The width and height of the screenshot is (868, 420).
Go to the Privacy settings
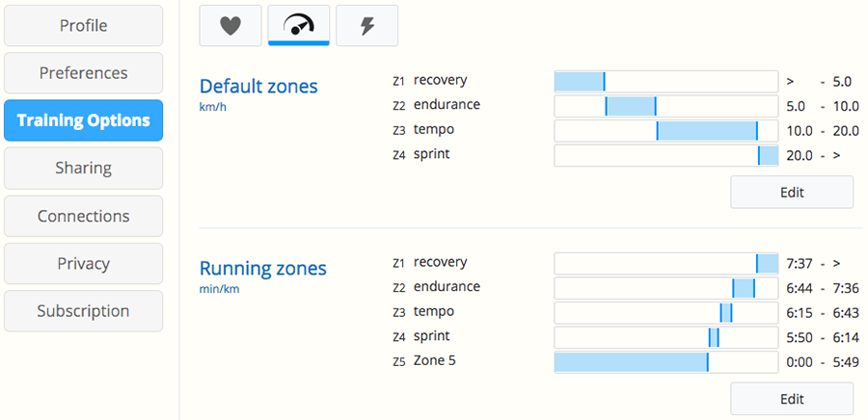84,264
